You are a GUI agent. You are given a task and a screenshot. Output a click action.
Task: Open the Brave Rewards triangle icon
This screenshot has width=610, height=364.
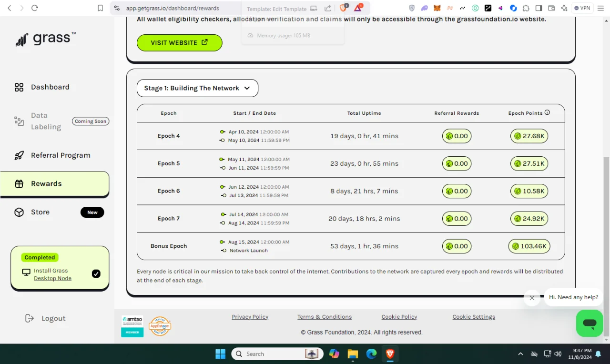point(358,8)
